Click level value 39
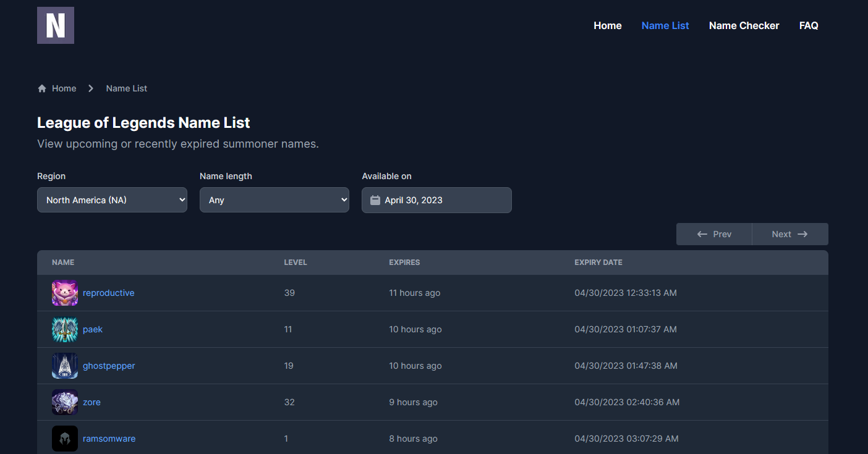The height and width of the screenshot is (454, 868). point(289,293)
